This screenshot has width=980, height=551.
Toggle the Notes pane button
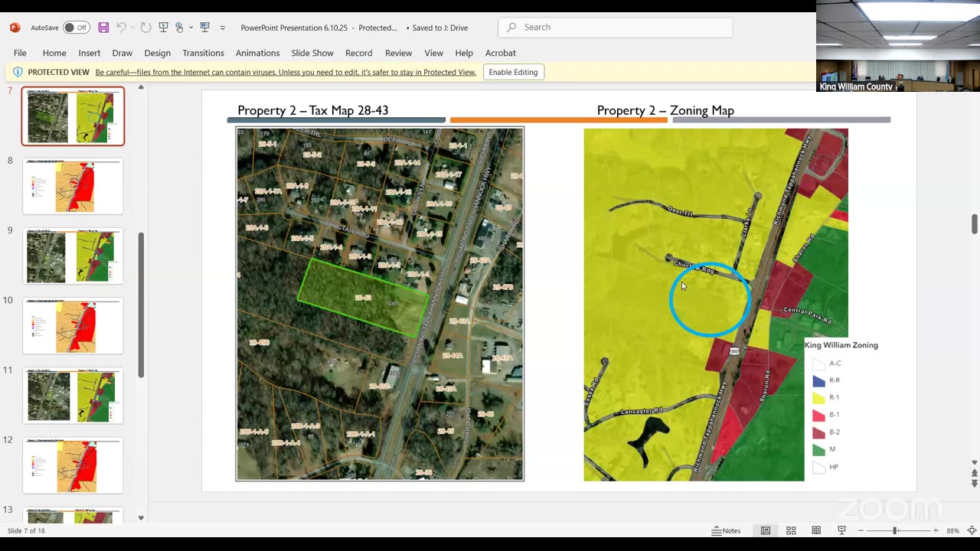tap(726, 530)
